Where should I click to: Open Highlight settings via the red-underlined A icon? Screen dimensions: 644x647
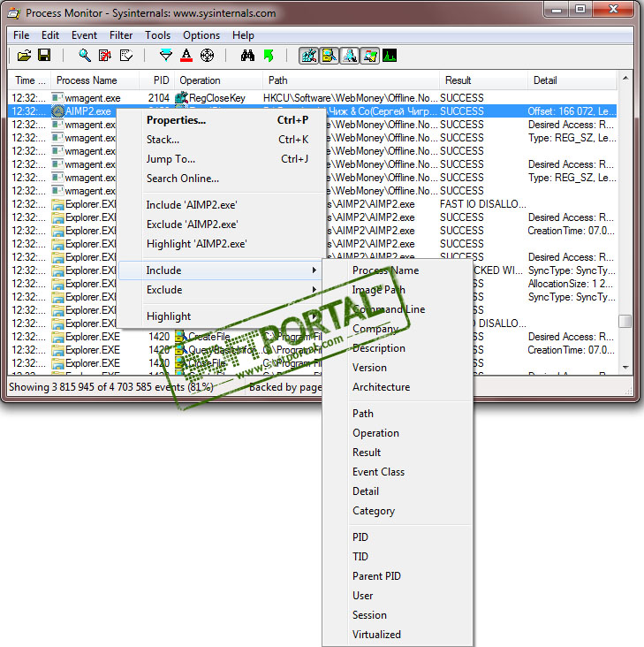tap(186, 56)
